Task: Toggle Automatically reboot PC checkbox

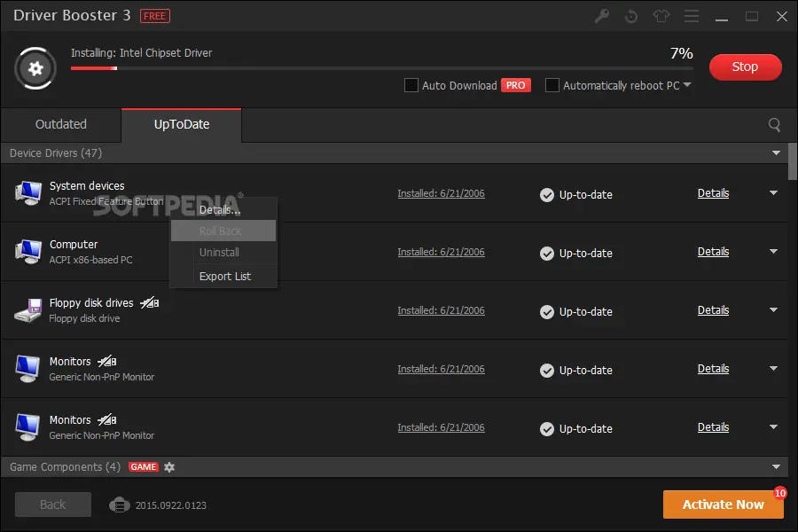Action: (x=552, y=85)
